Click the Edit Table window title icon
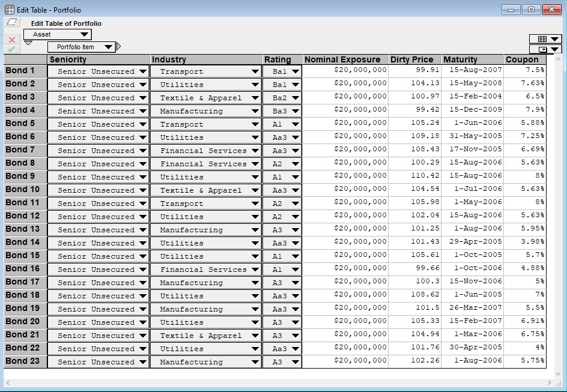Image resolution: width=567 pixels, height=392 pixels. (10, 10)
